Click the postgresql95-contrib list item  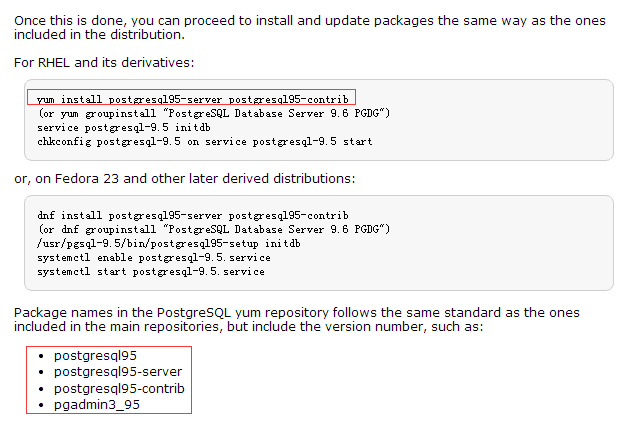coord(119,388)
